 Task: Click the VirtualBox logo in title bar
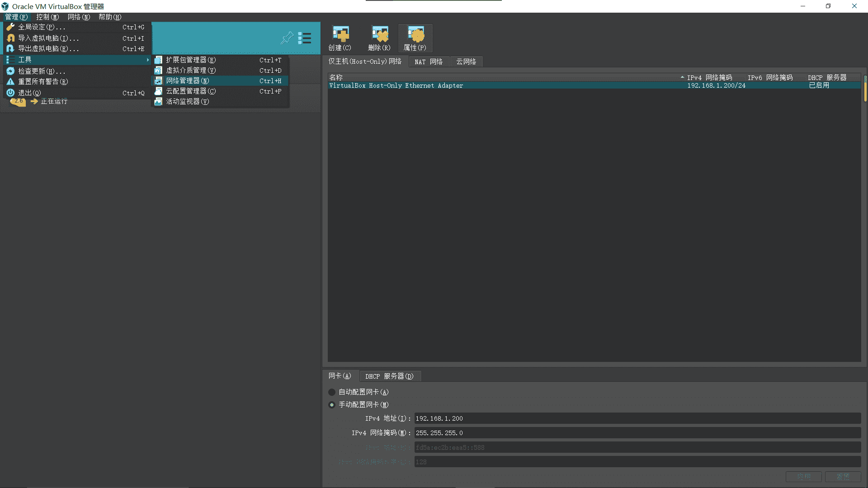pyautogui.click(x=5, y=6)
